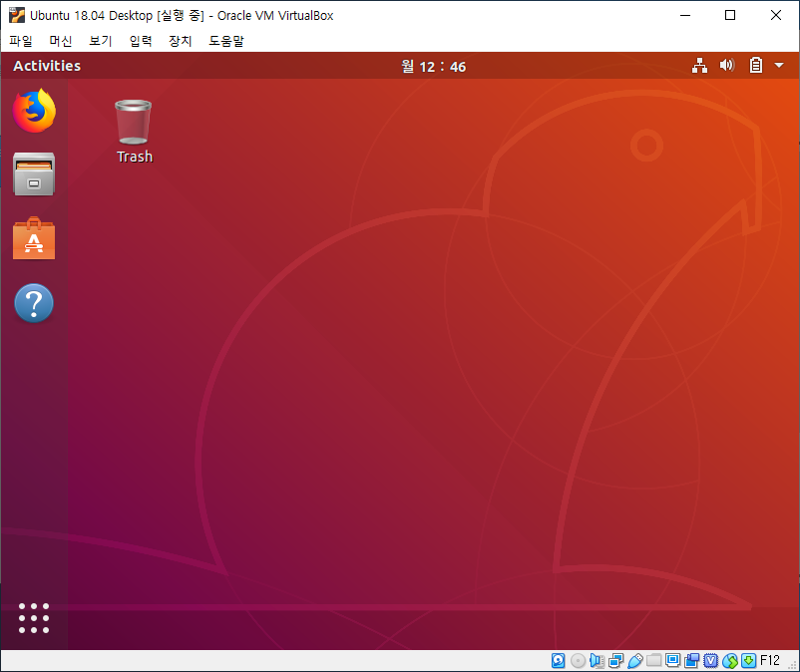The image size is (800, 672).
Task: Click the optical disc status icon
Action: click(x=578, y=661)
